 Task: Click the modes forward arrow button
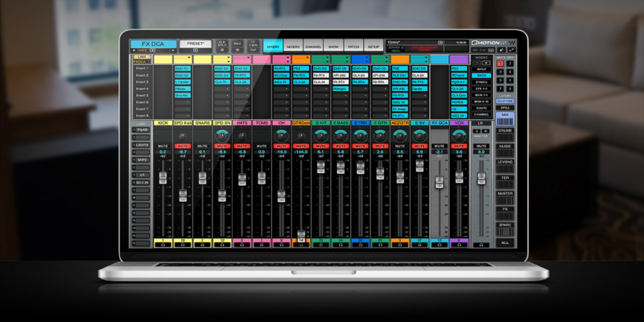[x=486, y=63]
